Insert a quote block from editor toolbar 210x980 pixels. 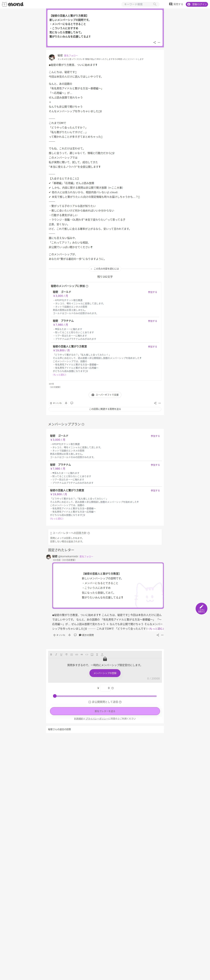coord(82,655)
